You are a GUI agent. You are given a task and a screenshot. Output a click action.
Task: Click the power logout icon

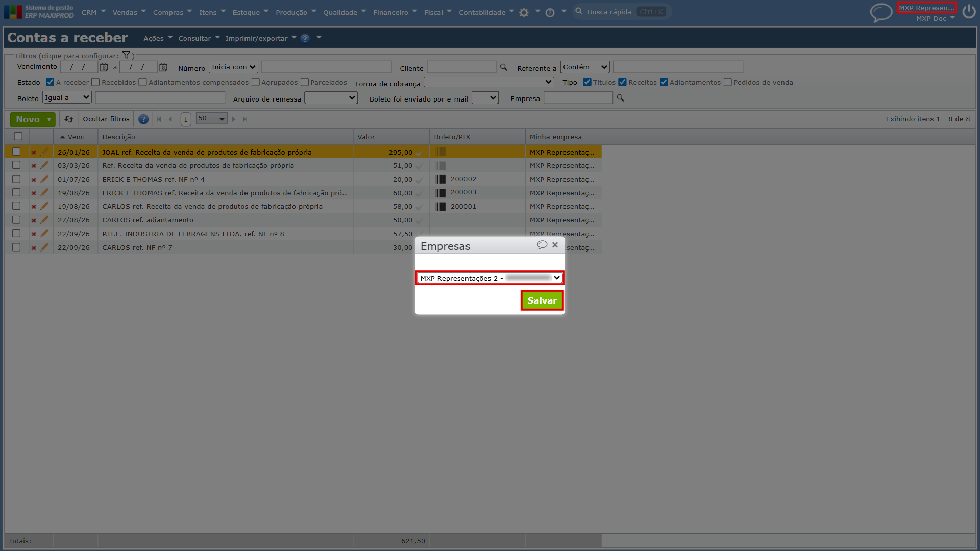(969, 11)
